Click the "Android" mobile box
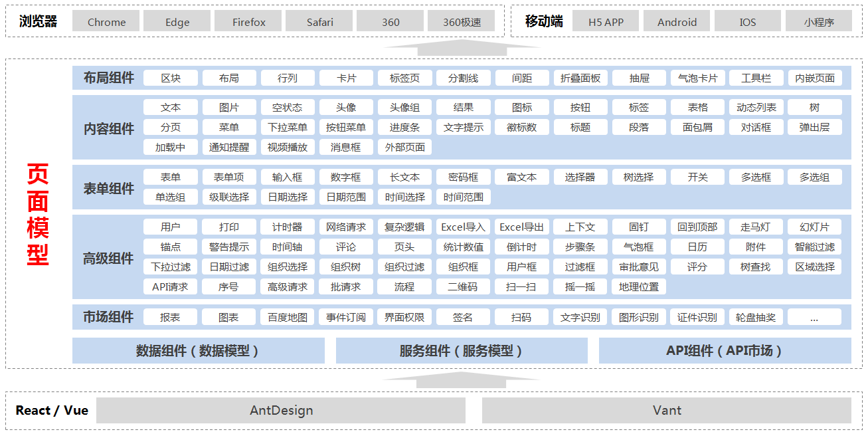Image resolution: width=868 pixels, height=436 pixels. click(x=677, y=21)
